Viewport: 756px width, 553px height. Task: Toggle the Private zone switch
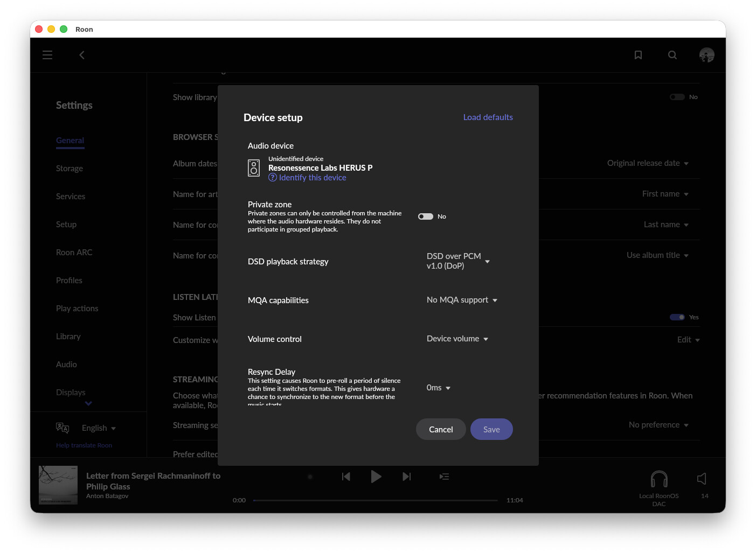[x=426, y=216]
